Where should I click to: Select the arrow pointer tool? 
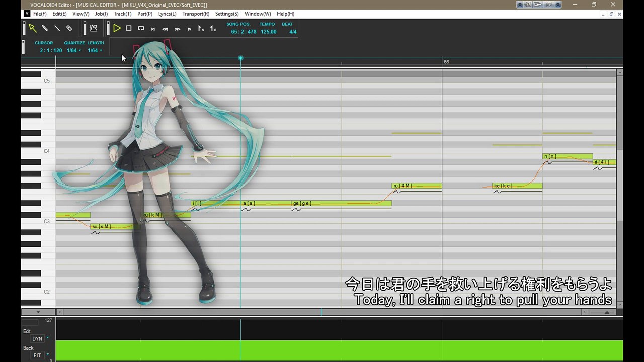coord(32,28)
